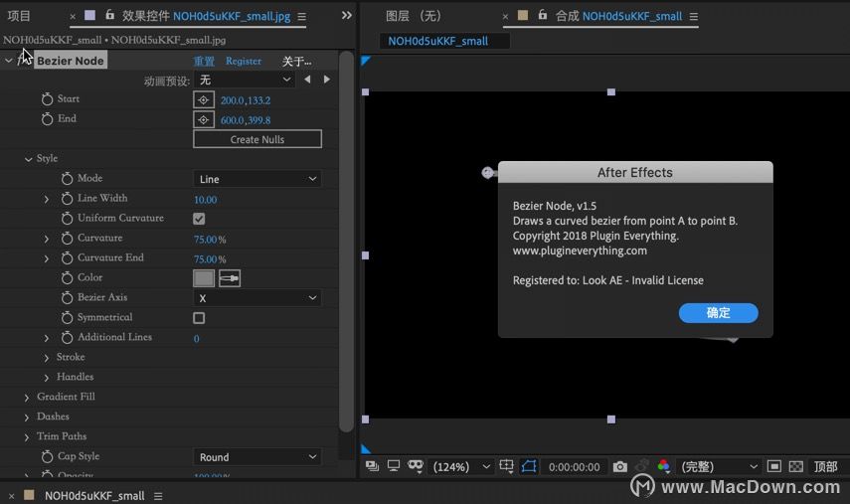Toggle stopwatch for Bezier Axis
This screenshot has height=504, width=850.
point(67,298)
